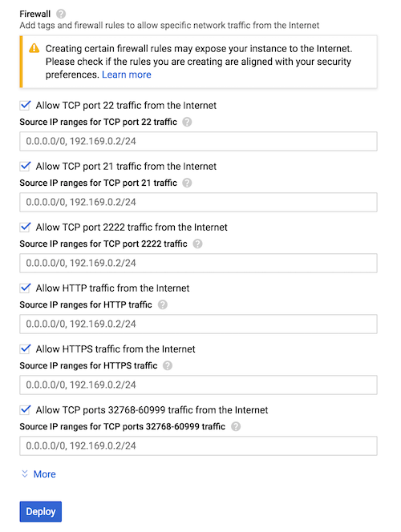Click the yellow warning triangle icon

pyautogui.click(x=34, y=48)
